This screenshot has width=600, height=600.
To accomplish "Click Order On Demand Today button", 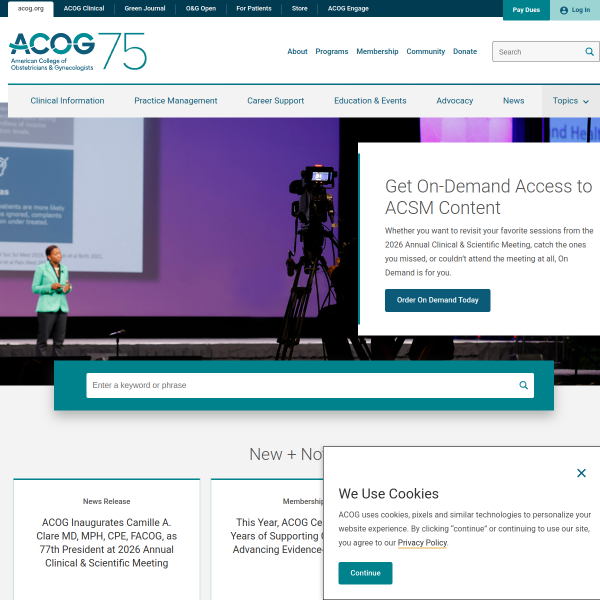I will 437,300.
